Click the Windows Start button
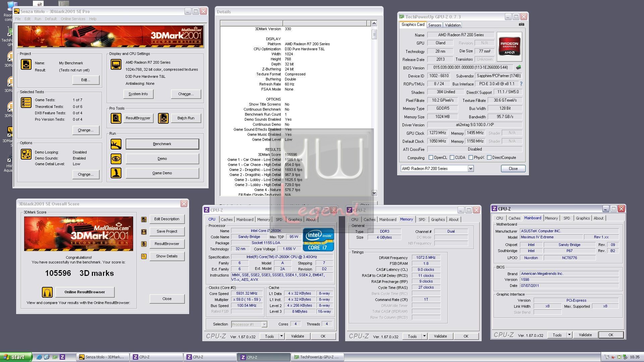 point(16,357)
